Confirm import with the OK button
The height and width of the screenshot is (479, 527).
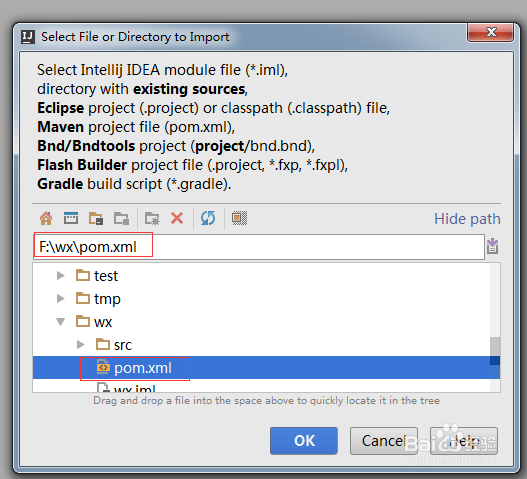[304, 441]
